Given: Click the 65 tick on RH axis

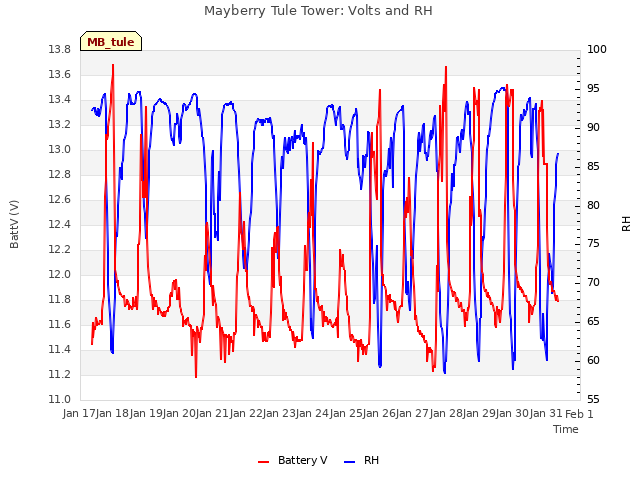Looking at the screenshot, I should [593, 322].
